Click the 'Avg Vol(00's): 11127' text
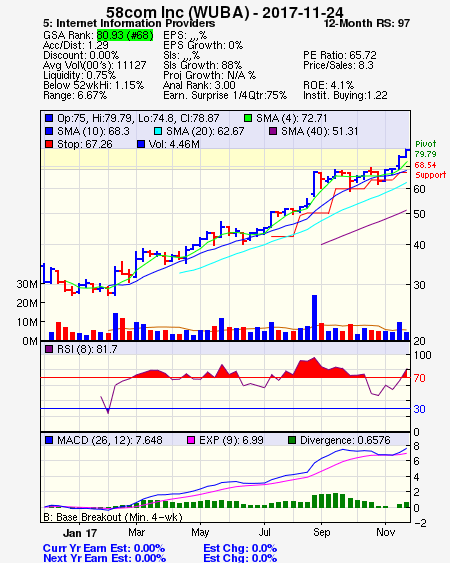This screenshot has width=450, height=563. click(x=95, y=65)
